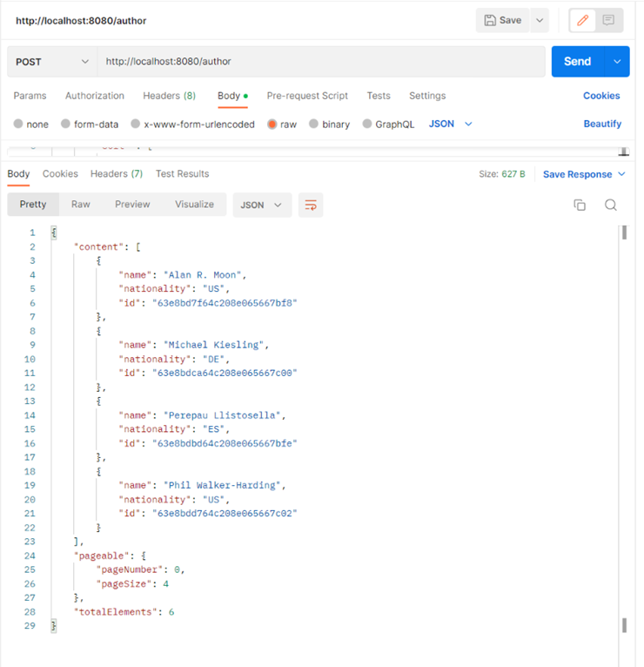This screenshot has height=667, width=644.
Task: Click the wrap lines icon in response toolbar
Action: [310, 205]
